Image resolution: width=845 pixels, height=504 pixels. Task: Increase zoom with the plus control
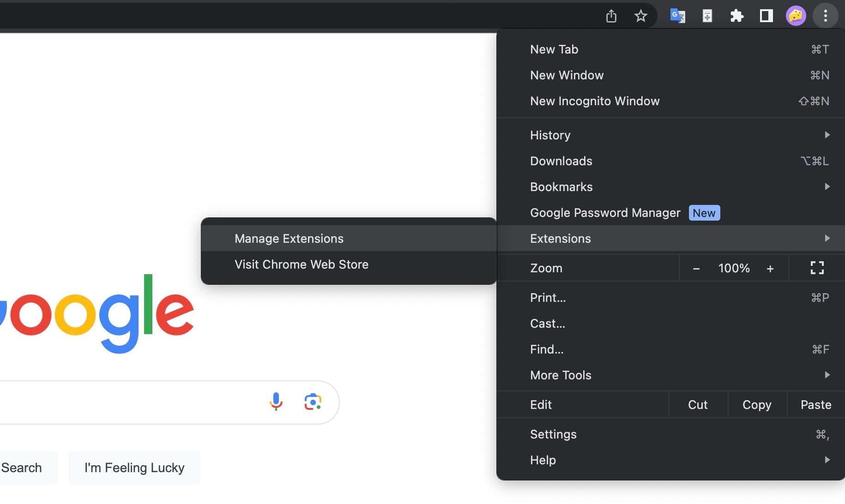point(770,268)
